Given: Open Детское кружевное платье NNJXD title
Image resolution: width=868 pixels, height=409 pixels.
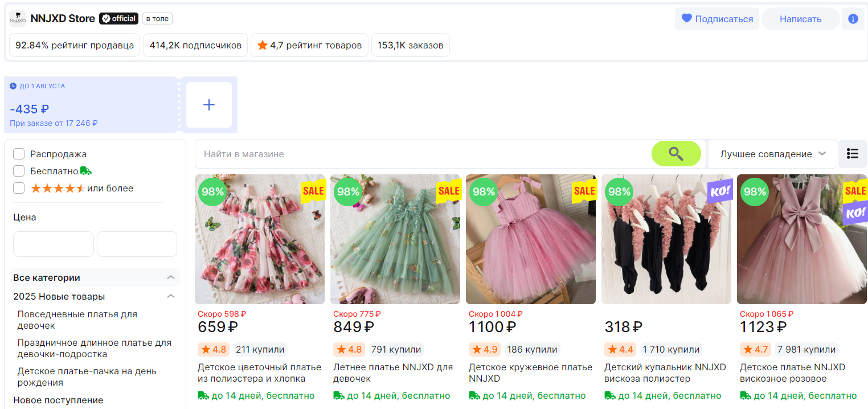Looking at the screenshot, I should click(530, 373).
